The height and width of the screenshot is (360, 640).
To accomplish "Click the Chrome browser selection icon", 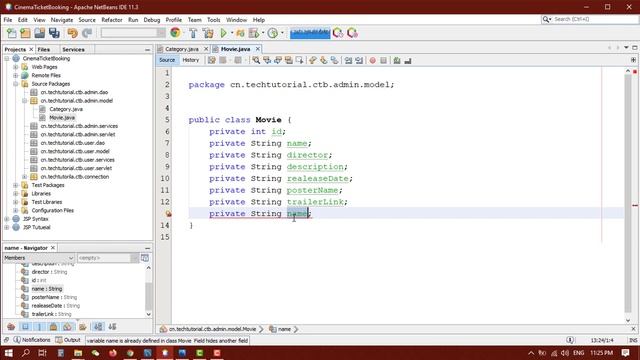I will pos(175,33).
